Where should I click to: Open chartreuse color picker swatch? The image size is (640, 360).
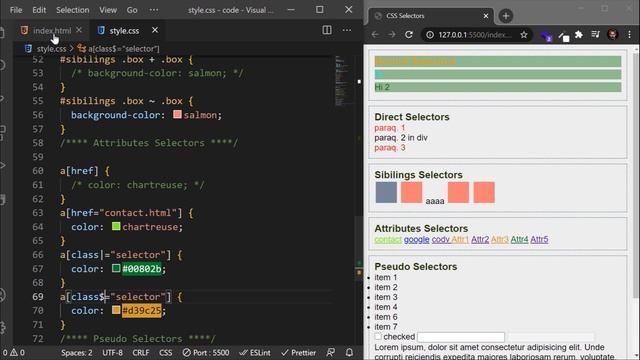[x=116, y=226]
